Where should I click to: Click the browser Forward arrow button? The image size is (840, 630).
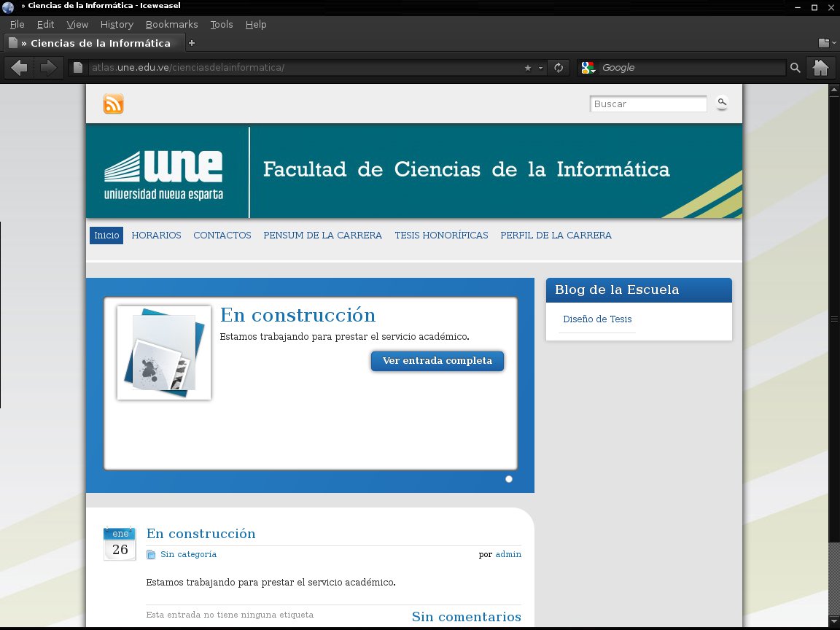tap(48, 68)
